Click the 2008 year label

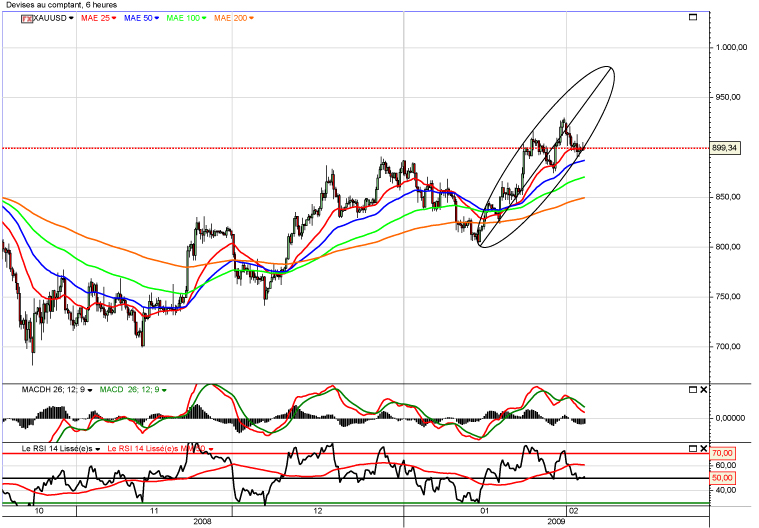[202, 522]
